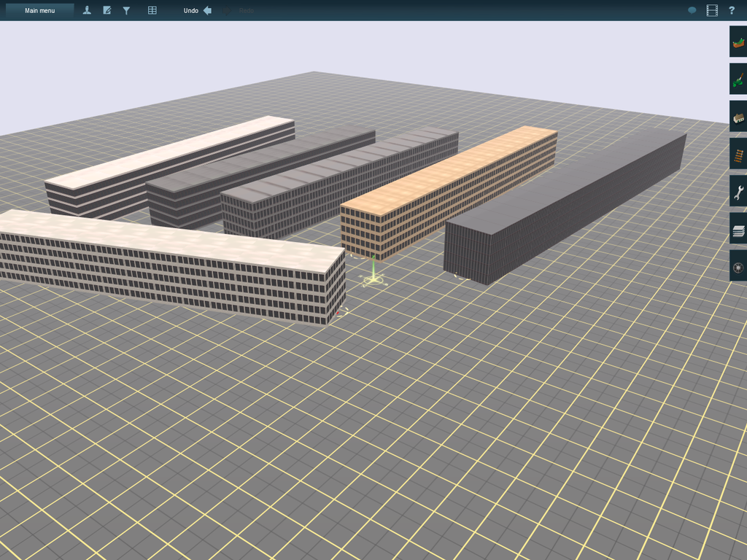Open the Track laying tab

pos(738,154)
